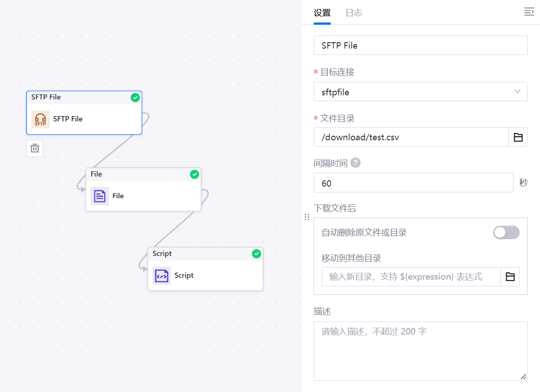Collapse the settings panel via top-right icon
The height and width of the screenshot is (392, 540).
[x=529, y=12]
